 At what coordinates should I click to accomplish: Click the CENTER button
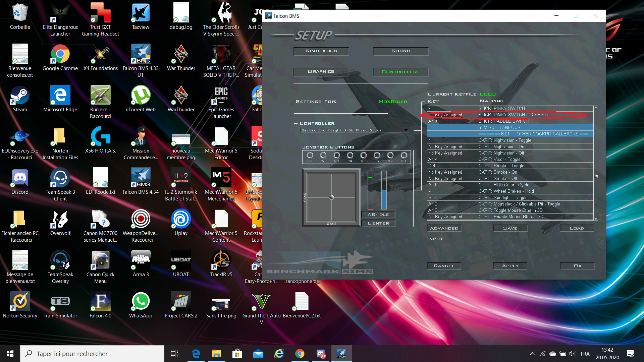(x=378, y=223)
